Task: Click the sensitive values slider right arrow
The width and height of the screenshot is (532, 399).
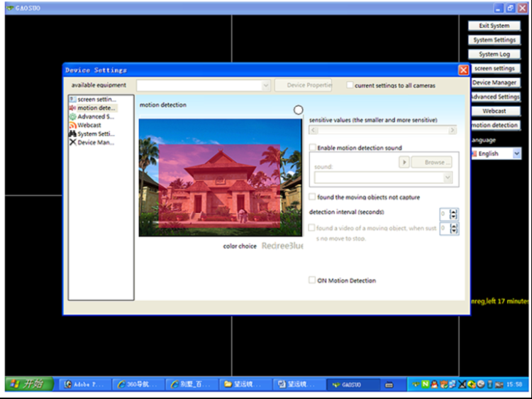Action: pos(452,131)
